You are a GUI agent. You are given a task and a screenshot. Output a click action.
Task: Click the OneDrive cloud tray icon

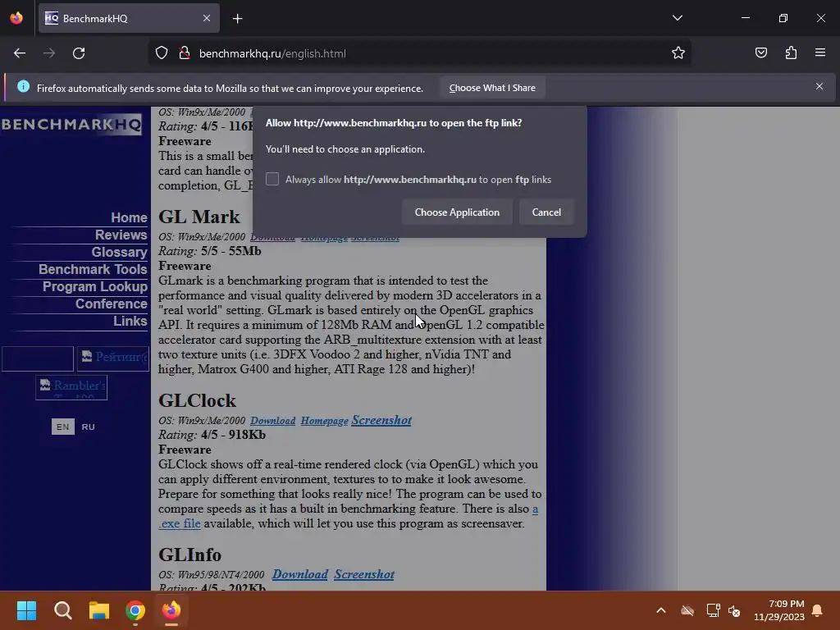[687, 610]
